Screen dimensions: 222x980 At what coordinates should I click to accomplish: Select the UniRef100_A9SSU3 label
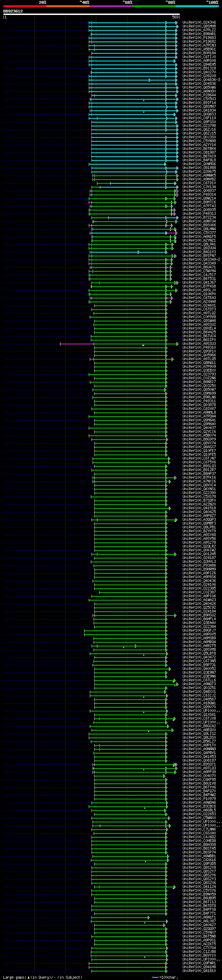199,344
